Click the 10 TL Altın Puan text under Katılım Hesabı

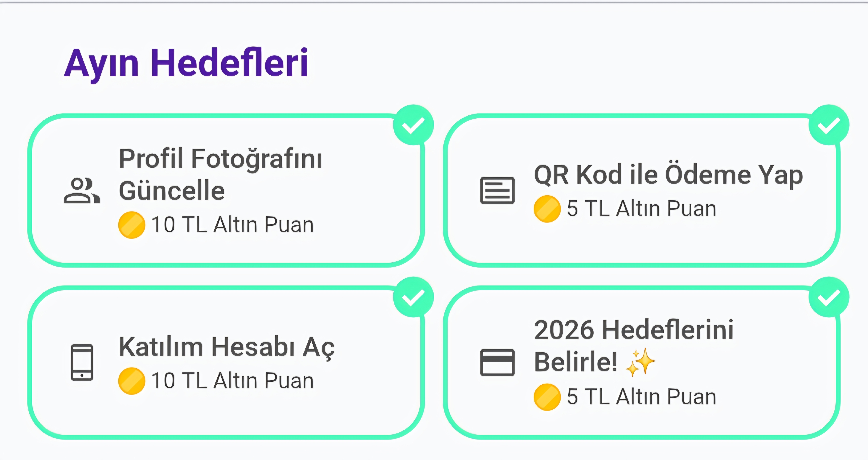click(232, 381)
